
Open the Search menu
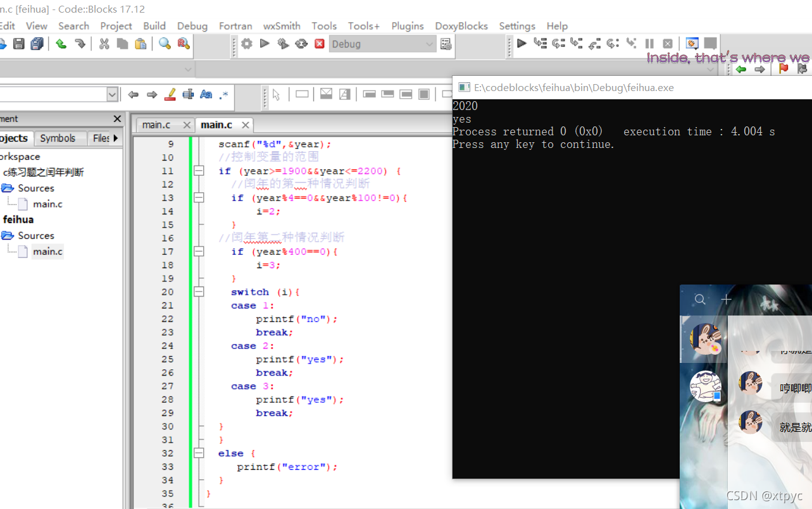click(73, 26)
